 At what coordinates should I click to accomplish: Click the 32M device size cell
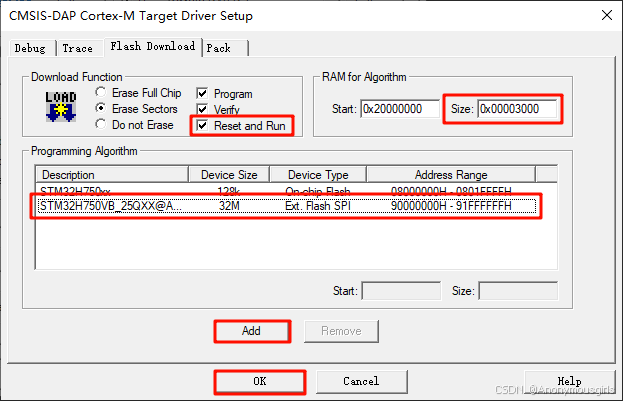[x=229, y=206]
